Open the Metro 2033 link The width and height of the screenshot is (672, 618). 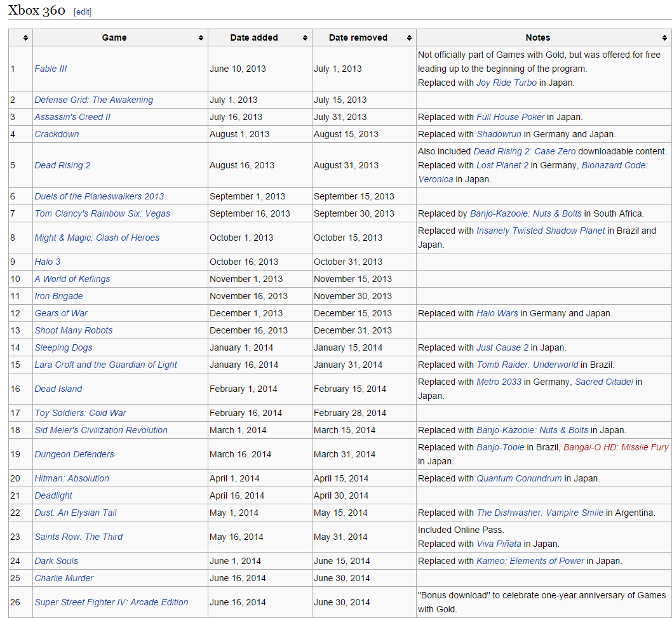(499, 382)
